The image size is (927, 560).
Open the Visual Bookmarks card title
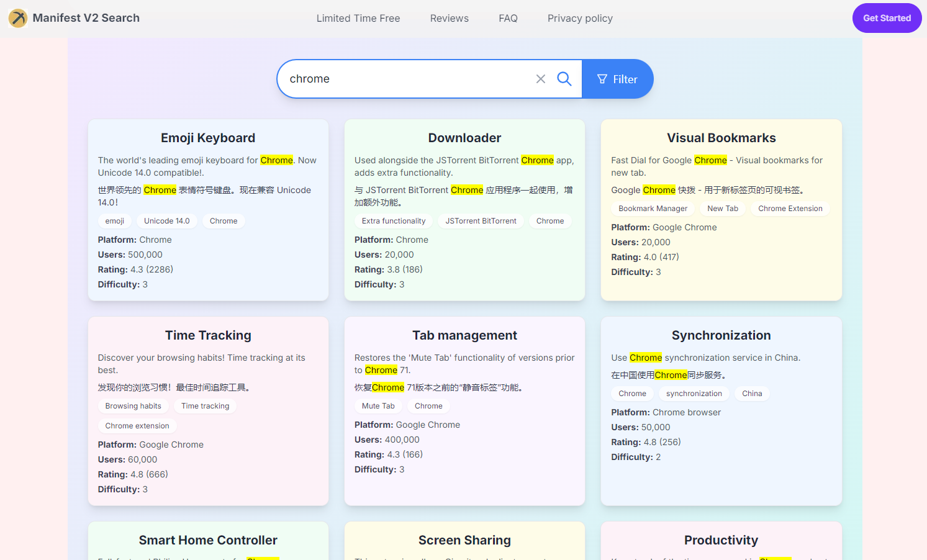(721, 138)
